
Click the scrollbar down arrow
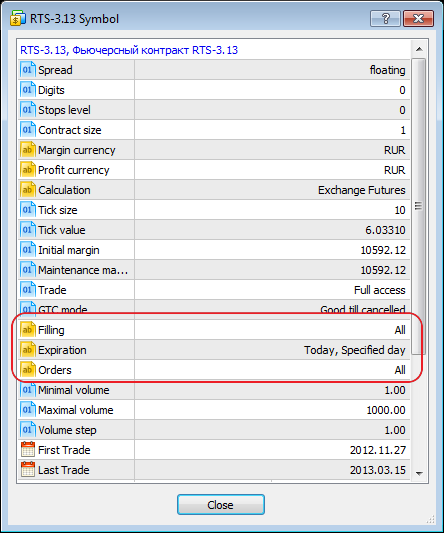pyautogui.click(x=419, y=473)
